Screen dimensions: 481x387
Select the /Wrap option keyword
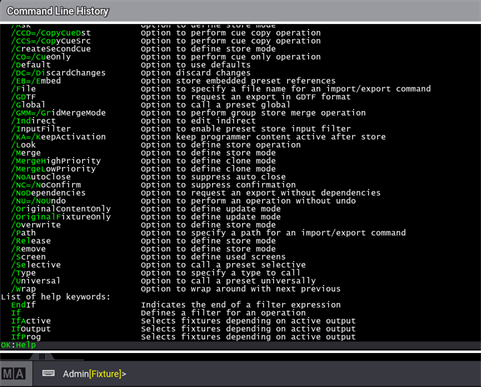(x=23, y=289)
